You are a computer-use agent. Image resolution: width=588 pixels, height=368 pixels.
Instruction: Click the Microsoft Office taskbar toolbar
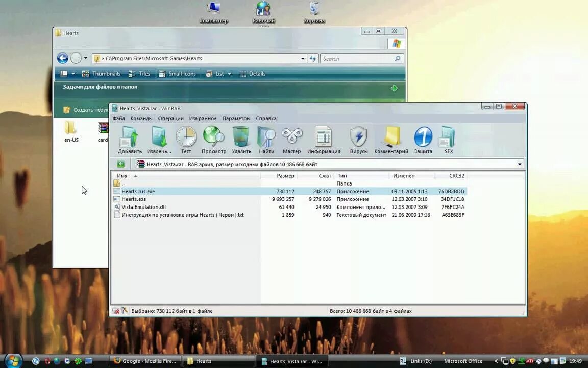point(463,361)
